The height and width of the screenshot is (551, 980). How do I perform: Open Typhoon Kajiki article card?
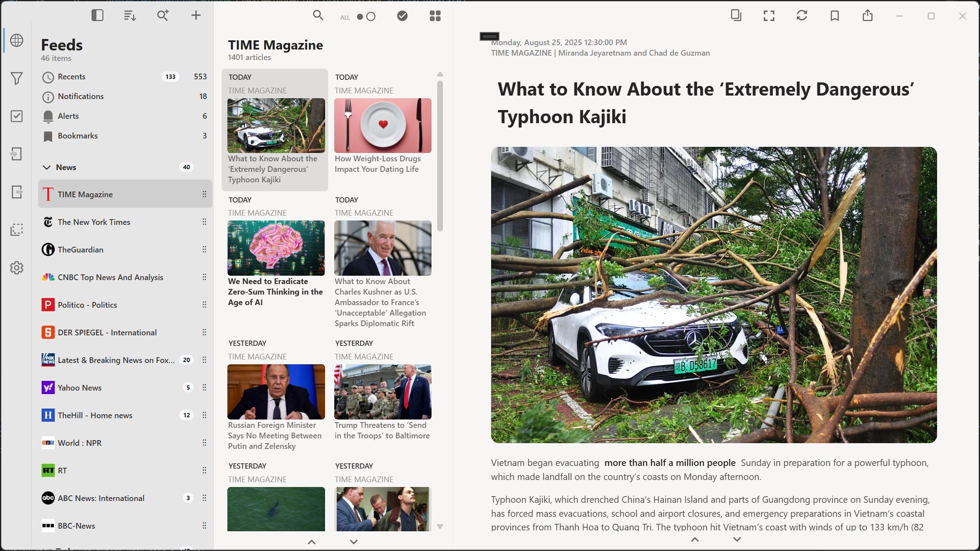coord(275,130)
